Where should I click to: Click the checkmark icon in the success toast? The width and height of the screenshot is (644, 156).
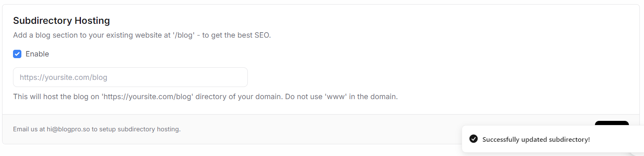click(x=474, y=139)
